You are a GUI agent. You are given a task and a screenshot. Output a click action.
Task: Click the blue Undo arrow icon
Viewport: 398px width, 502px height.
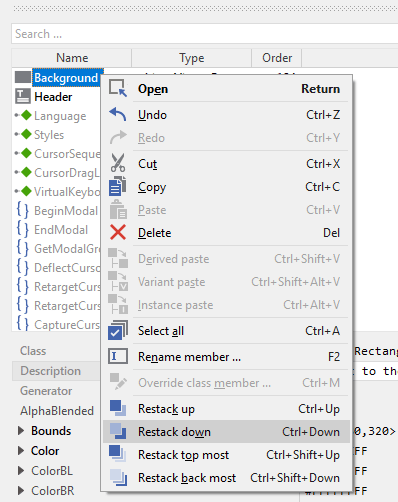point(118,115)
